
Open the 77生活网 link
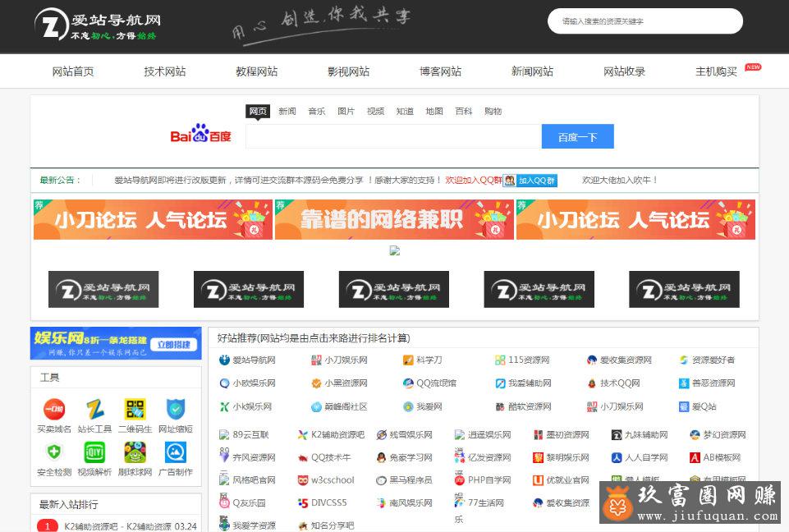[x=486, y=502]
